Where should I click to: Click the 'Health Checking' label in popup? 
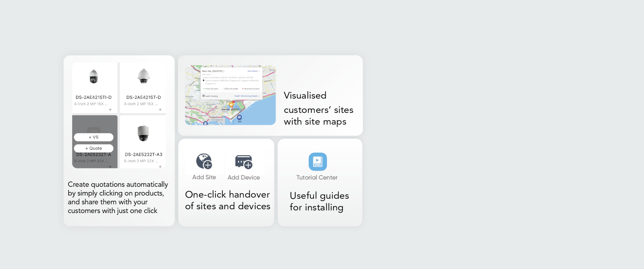[x=211, y=96]
